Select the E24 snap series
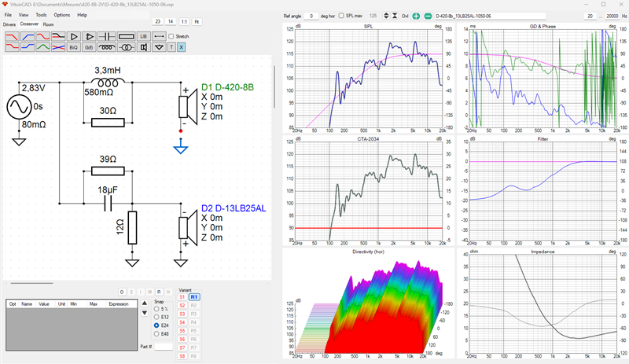The width and height of the screenshot is (629, 364). (156, 325)
